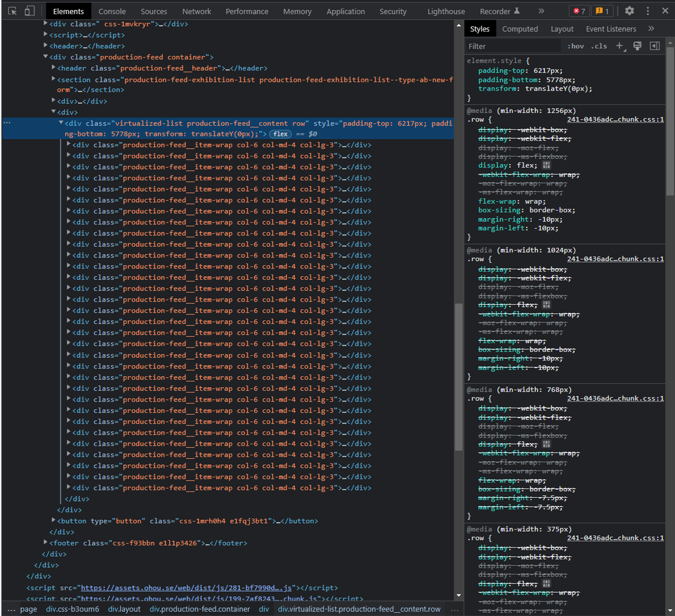Toggle the .cls class editor button
The width and height of the screenshot is (675, 616).
tap(599, 46)
